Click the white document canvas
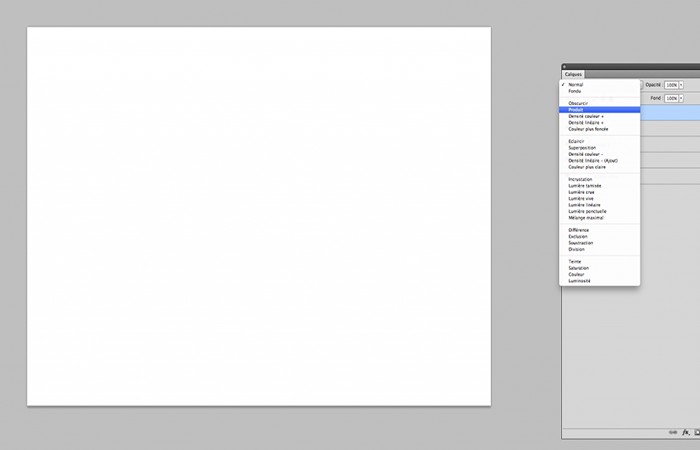 (259, 217)
